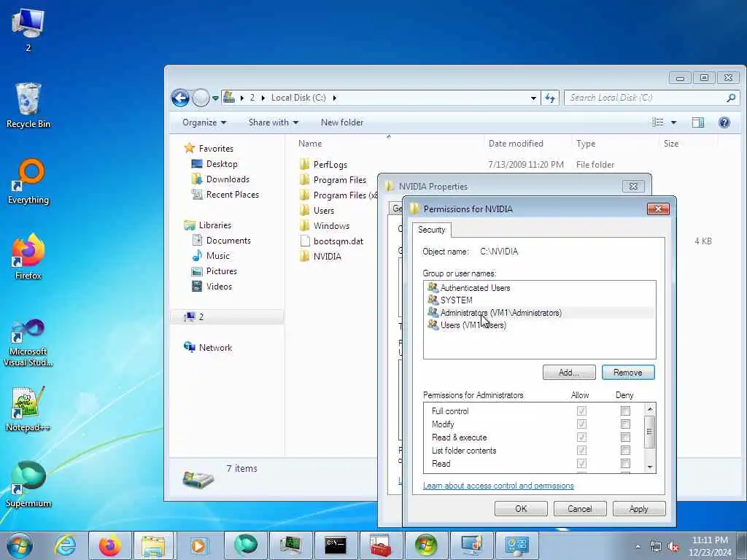
Task: Expand breadcrumb arrow after 2 in address bar
Action: 263,98
